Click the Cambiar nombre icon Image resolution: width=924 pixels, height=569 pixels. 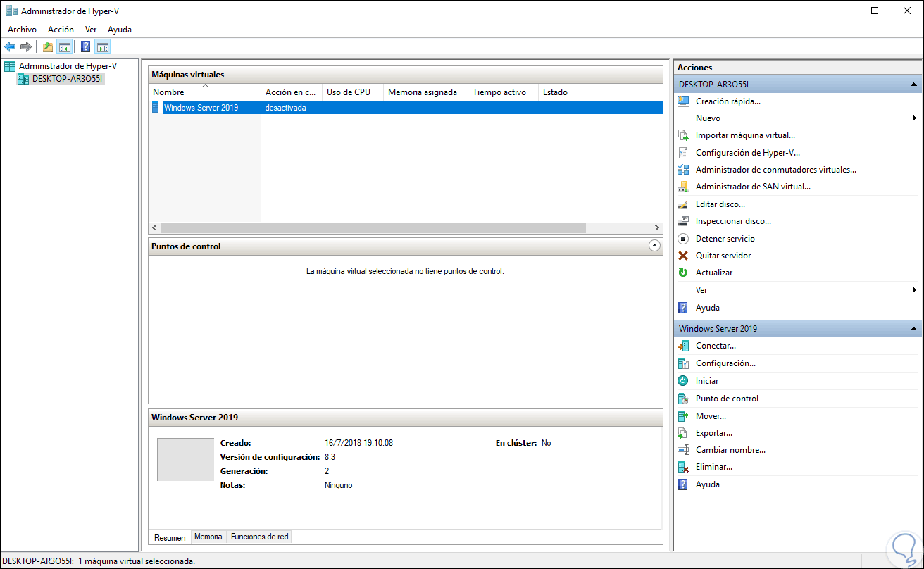point(682,450)
